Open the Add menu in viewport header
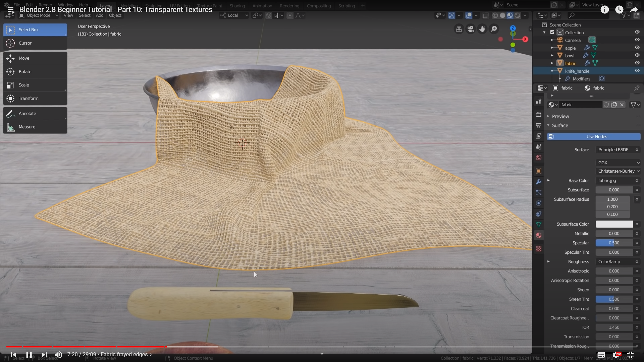Screen dimensions: 644x362 pyautogui.click(x=100, y=15)
